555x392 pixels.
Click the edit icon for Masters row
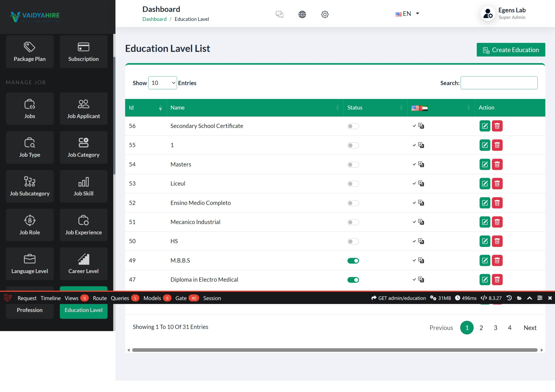point(484,164)
